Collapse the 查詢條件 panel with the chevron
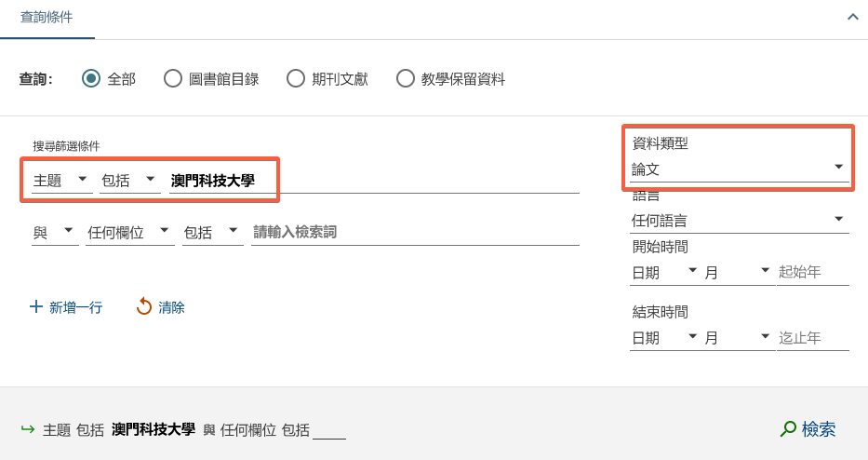Screen dimensions: 868x460 point(852,17)
